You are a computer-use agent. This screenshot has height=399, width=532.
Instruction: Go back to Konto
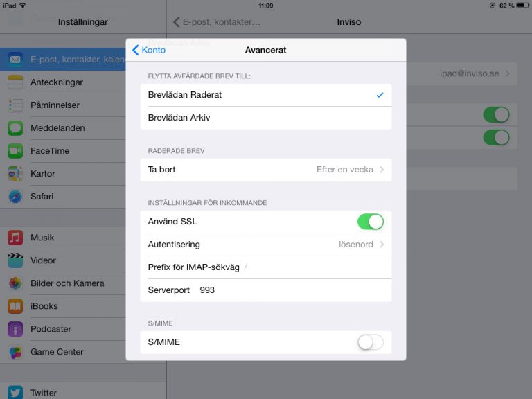coord(149,50)
